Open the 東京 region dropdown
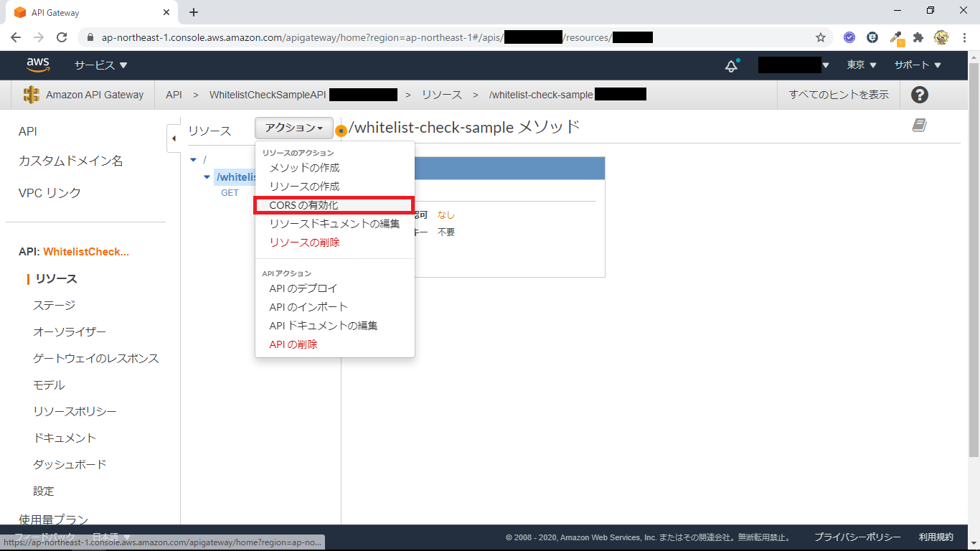980x551 pixels. point(861,65)
